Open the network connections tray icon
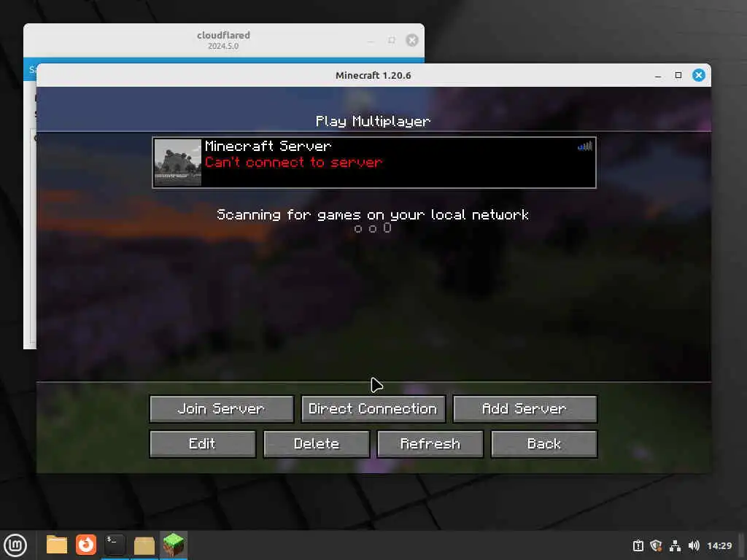The height and width of the screenshot is (560, 747). coord(675,545)
